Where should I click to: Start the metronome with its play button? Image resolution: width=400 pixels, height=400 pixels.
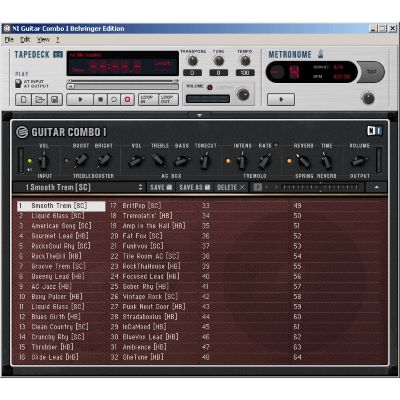pyautogui.click(x=281, y=99)
